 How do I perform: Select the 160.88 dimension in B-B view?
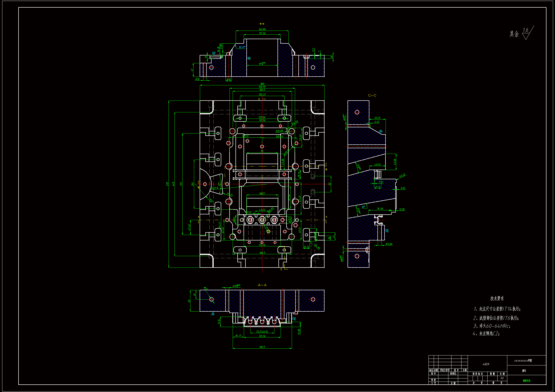click(x=262, y=29)
